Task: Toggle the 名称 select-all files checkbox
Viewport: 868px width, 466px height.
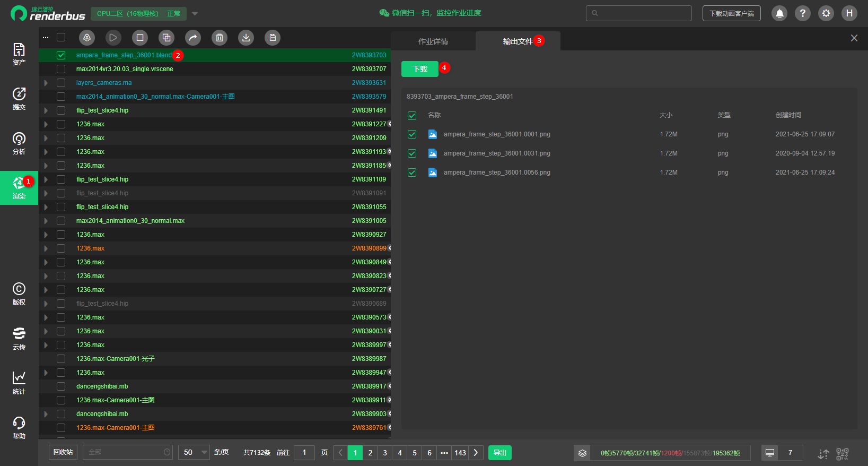Action: click(412, 116)
